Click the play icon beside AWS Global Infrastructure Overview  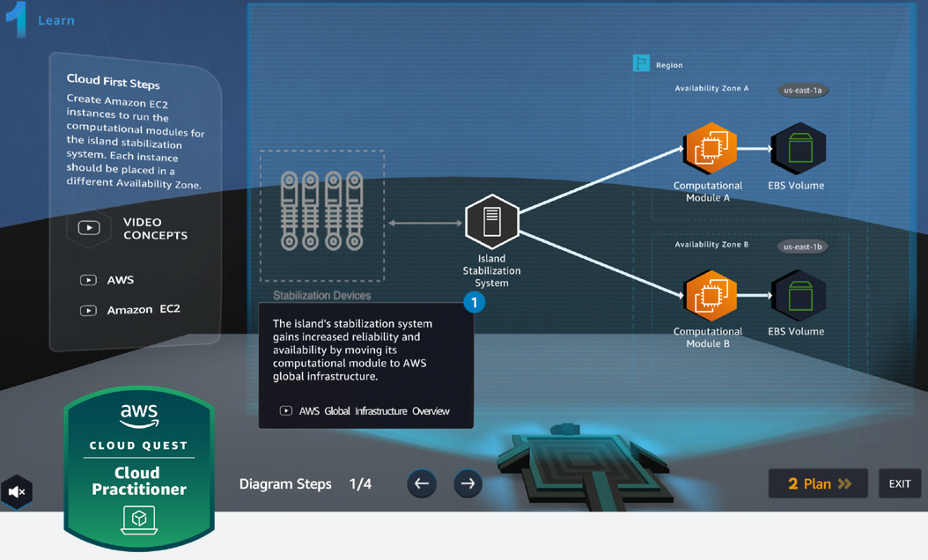pyautogui.click(x=286, y=410)
